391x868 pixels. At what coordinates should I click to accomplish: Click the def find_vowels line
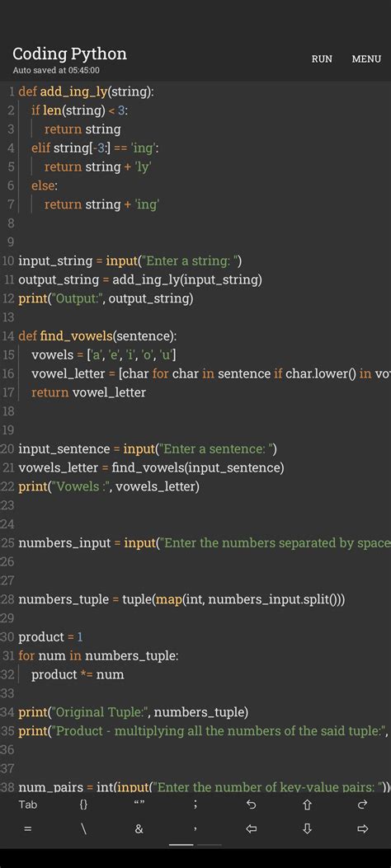(x=98, y=336)
